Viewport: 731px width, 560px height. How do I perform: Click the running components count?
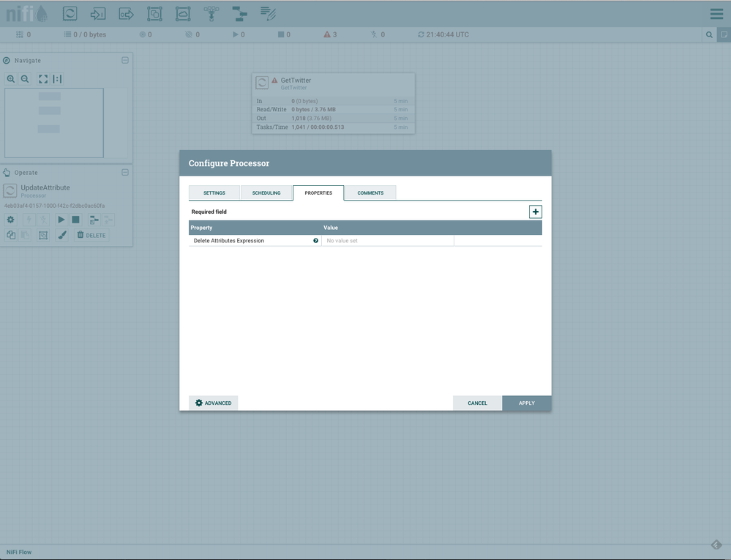coord(239,34)
